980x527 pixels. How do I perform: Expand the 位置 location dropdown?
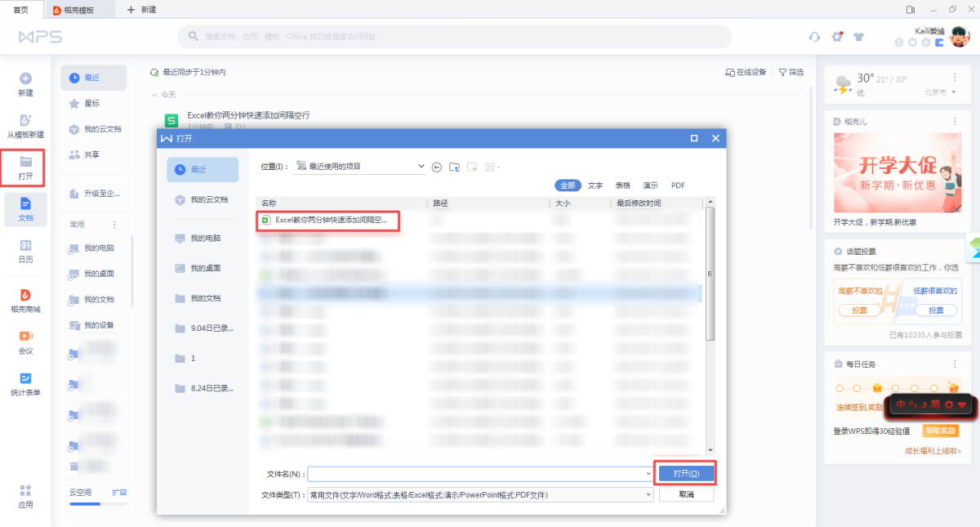click(x=421, y=167)
